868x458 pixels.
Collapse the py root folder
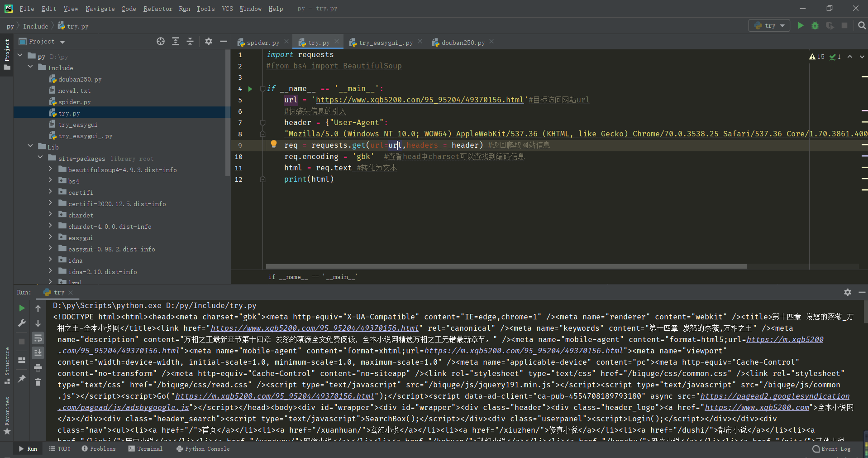20,55
